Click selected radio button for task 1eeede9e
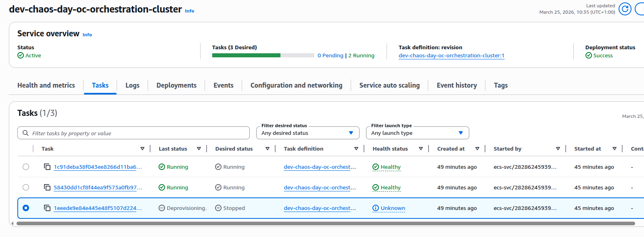Image resolution: width=644 pixels, height=237 pixels. point(26,208)
